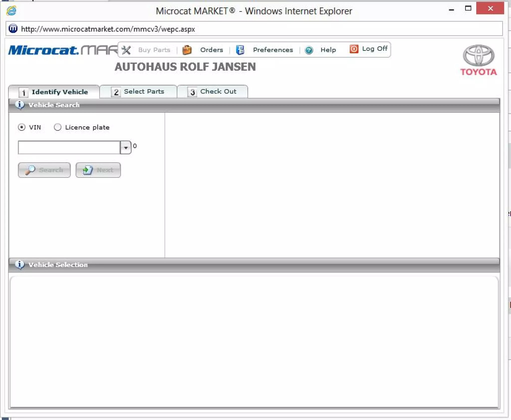
Task: Click the Buy Parts wrench icon
Action: (x=126, y=50)
